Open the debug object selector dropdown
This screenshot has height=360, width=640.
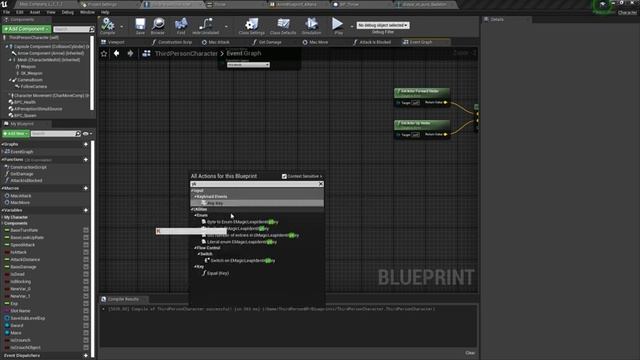(x=383, y=25)
